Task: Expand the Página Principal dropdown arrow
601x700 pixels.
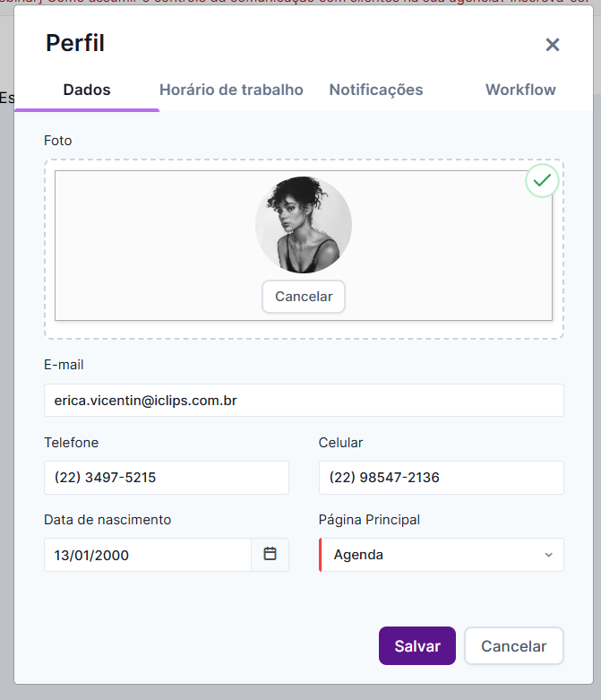Action: [548, 555]
